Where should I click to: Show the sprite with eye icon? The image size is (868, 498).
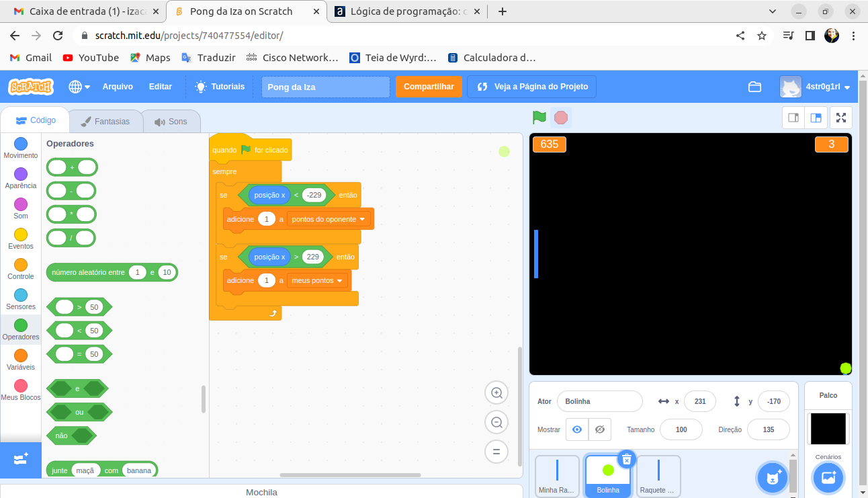tap(577, 429)
